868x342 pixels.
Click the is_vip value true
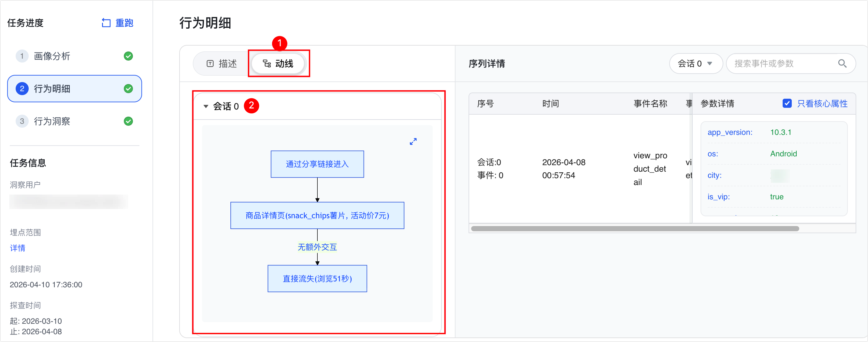(x=777, y=197)
